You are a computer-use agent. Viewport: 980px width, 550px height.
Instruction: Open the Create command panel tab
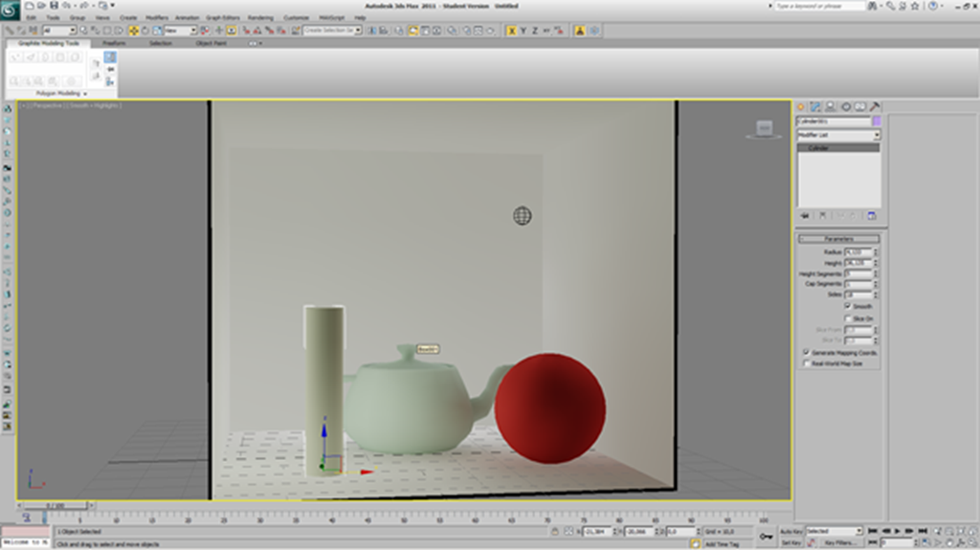802,107
